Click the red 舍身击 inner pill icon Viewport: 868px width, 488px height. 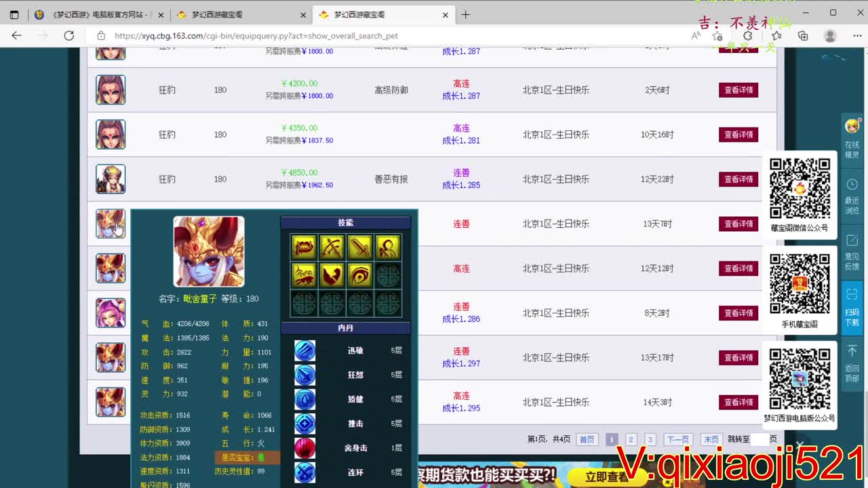(304, 448)
